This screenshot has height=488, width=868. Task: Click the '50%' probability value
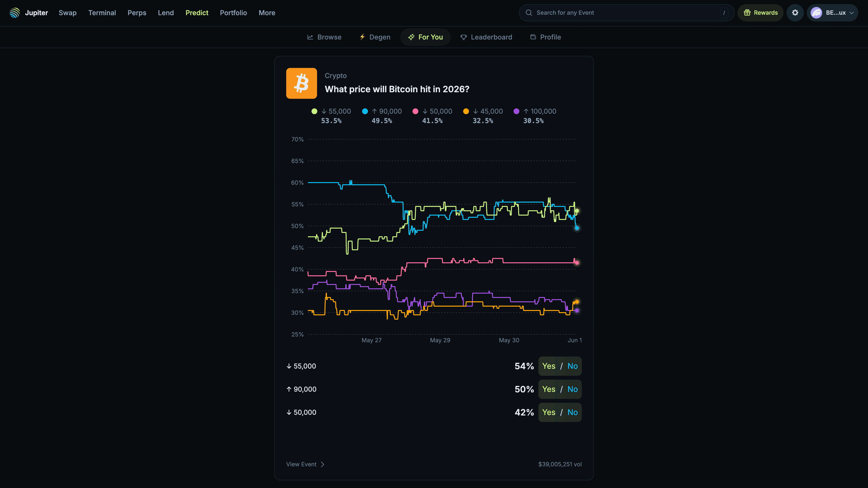524,389
